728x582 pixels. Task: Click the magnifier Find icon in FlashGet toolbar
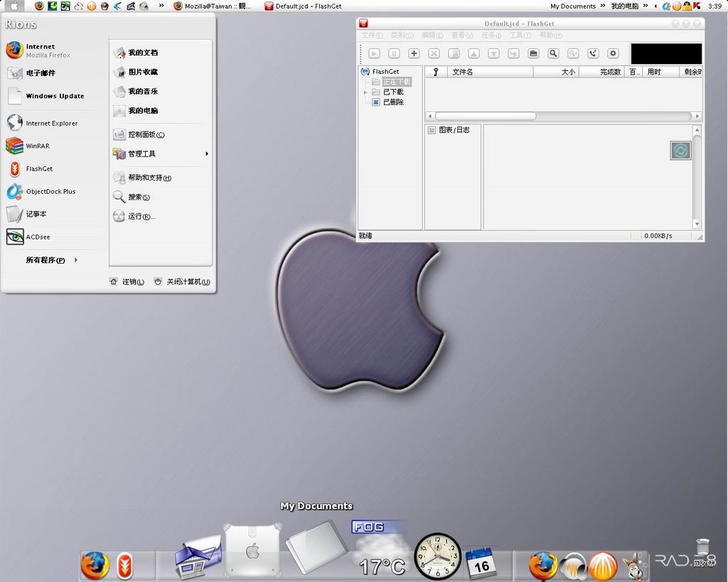(553, 53)
